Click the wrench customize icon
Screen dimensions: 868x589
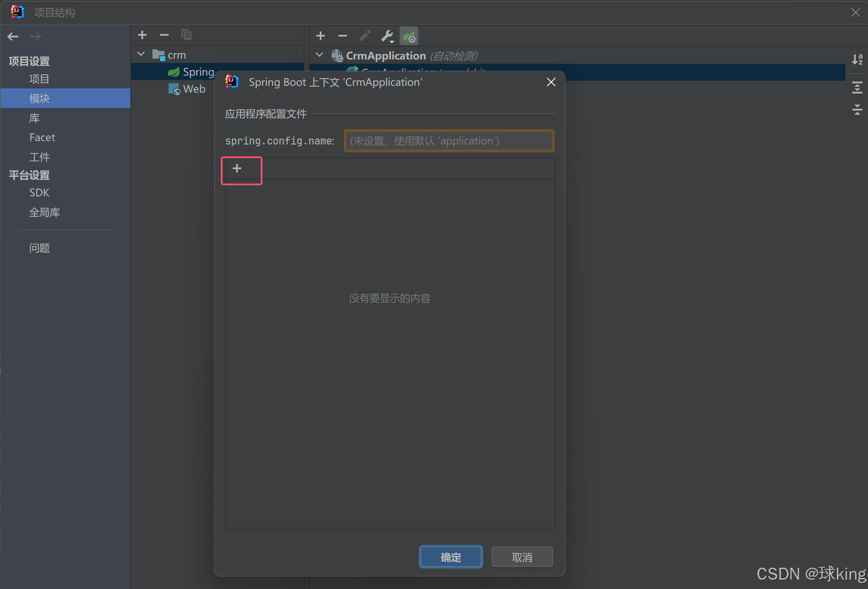tap(387, 36)
